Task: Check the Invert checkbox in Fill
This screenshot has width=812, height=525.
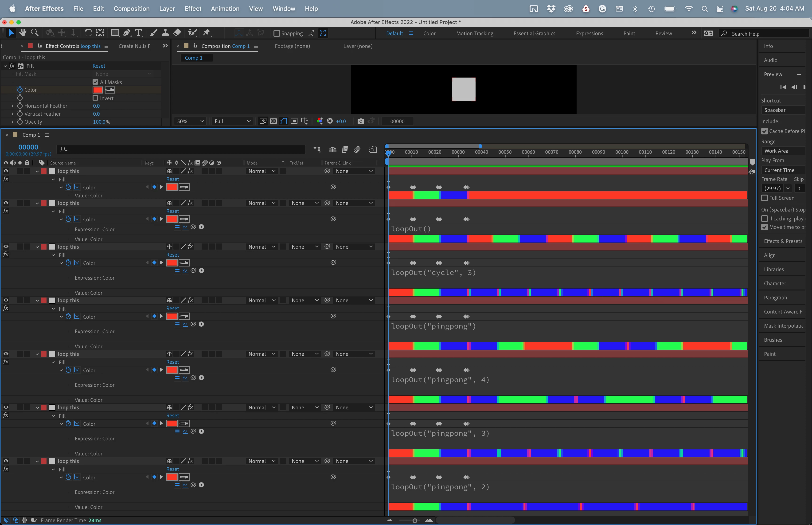Action: pyautogui.click(x=95, y=98)
